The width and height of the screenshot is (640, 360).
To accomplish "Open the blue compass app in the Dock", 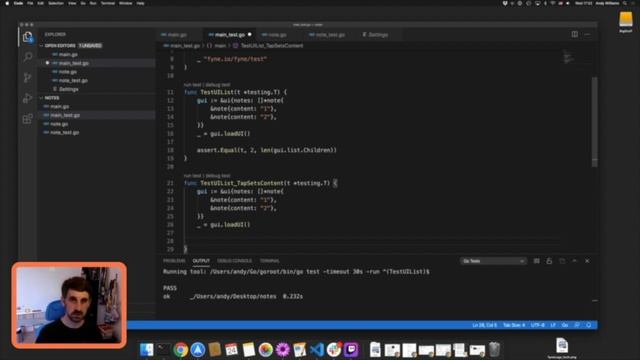I will (x=198, y=350).
